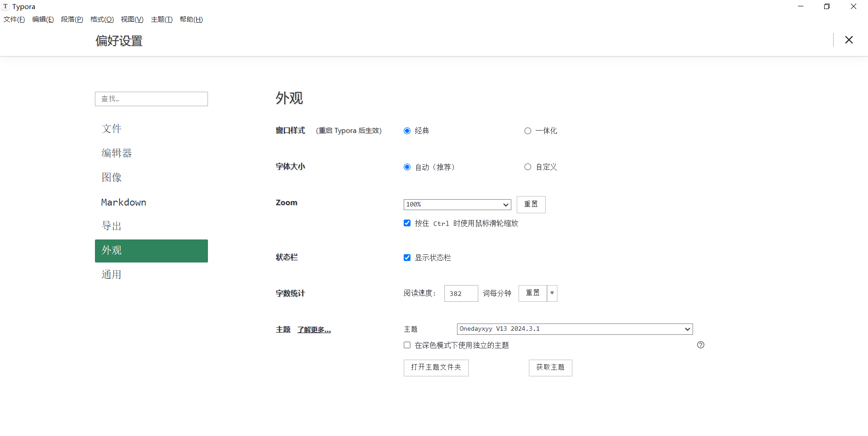Go to 图像 preferences section

151,178
